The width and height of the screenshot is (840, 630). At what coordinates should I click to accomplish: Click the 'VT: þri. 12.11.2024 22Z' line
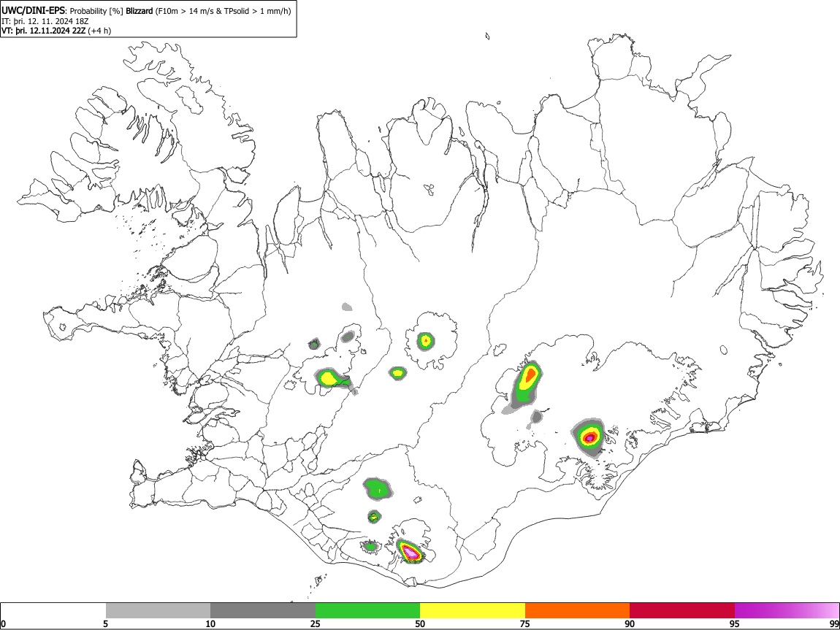click(x=43, y=31)
